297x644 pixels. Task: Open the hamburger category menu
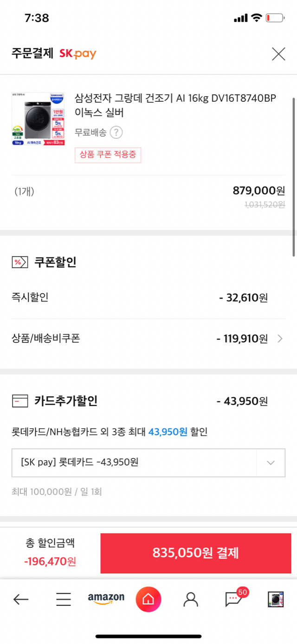pyautogui.click(x=64, y=599)
